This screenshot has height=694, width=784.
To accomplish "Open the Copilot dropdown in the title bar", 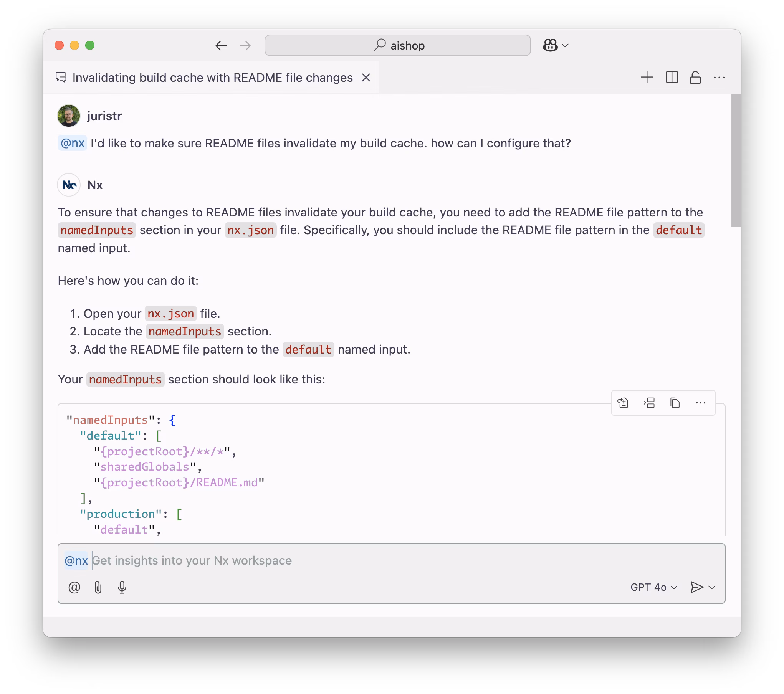I will point(554,45).
